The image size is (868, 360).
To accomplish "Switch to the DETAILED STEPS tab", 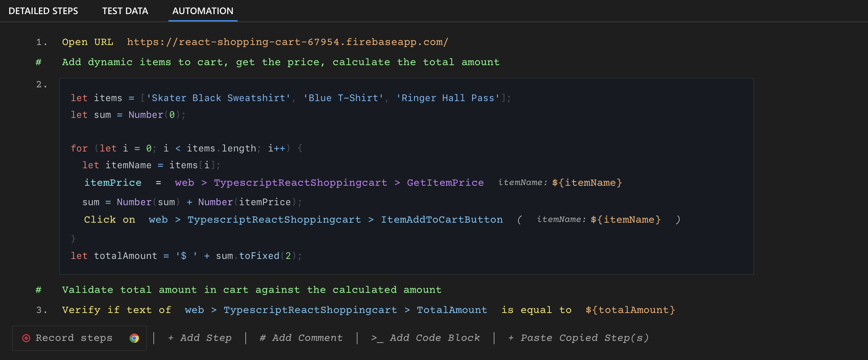I will click(43, 11).
